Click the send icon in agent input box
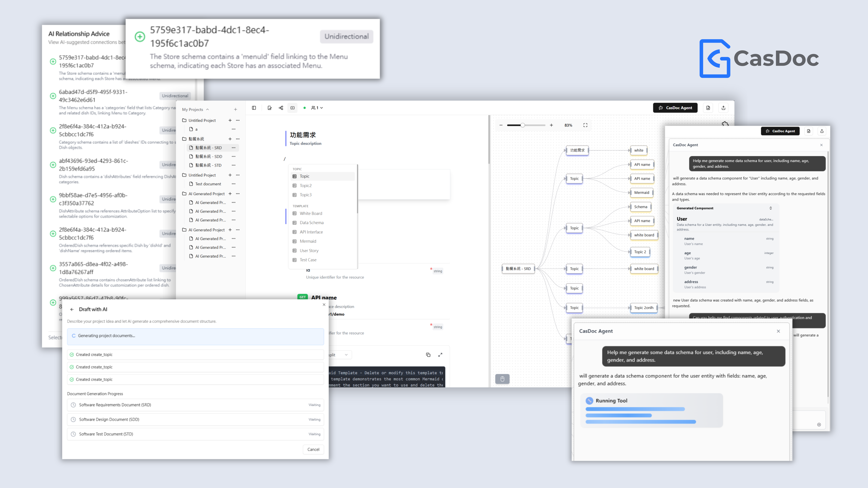Image resolution: width=868 pixels, height=488 pixels. [x=819, y=424]
